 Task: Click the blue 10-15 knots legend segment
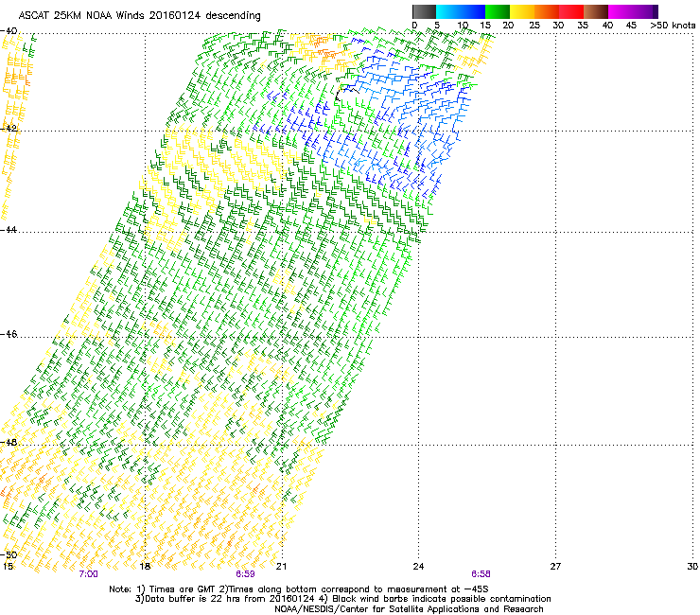point(473,11)
